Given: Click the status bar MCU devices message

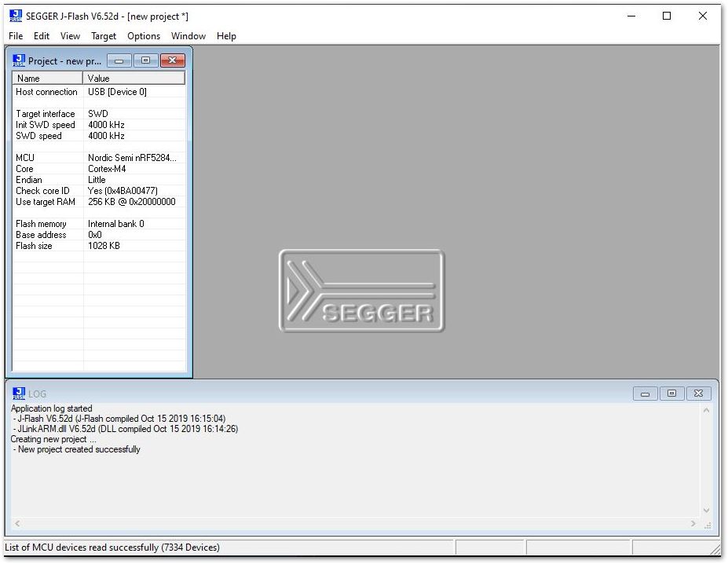Looking at the screenshot, I should click(x=112, y=548).
